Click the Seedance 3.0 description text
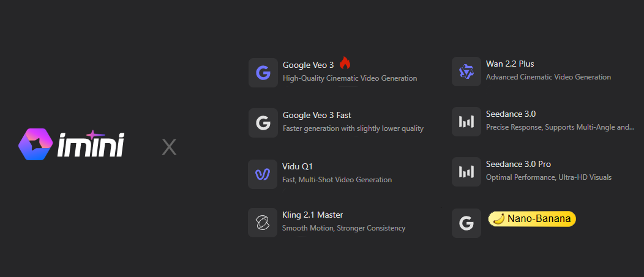This screenshot has width=644, height=277. click(560, 127)
